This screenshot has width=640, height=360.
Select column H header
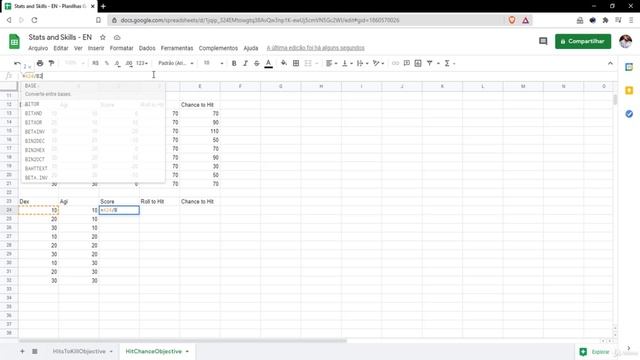321,86
